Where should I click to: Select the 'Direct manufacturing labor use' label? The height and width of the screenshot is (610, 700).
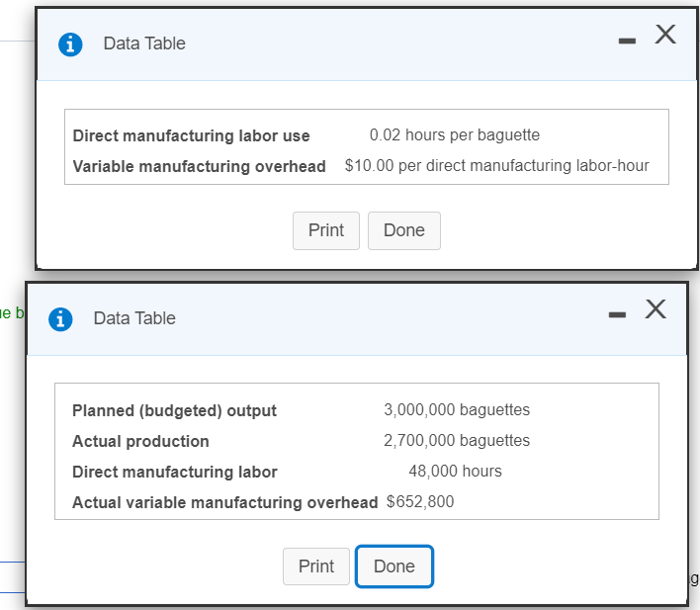tap(191, 135)
